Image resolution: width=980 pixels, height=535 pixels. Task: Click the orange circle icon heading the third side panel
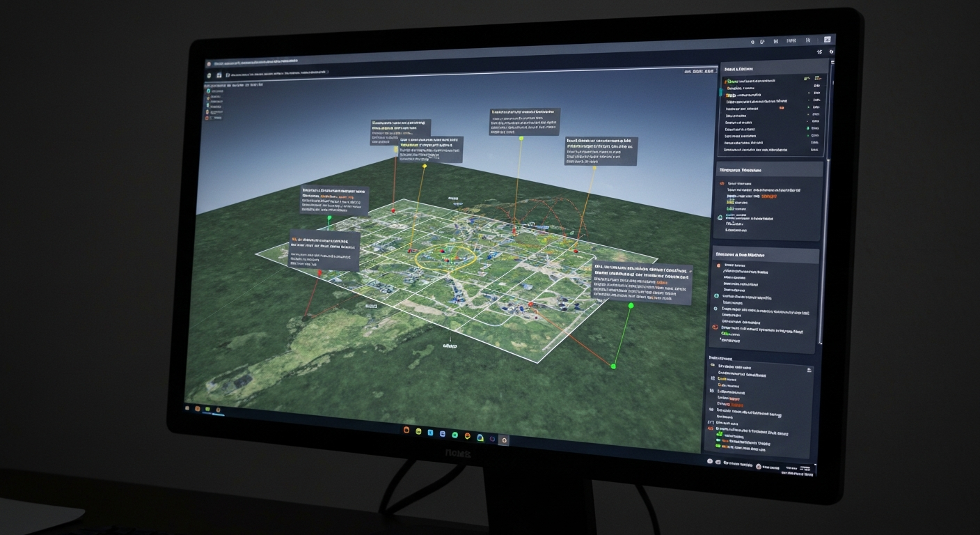718,265
